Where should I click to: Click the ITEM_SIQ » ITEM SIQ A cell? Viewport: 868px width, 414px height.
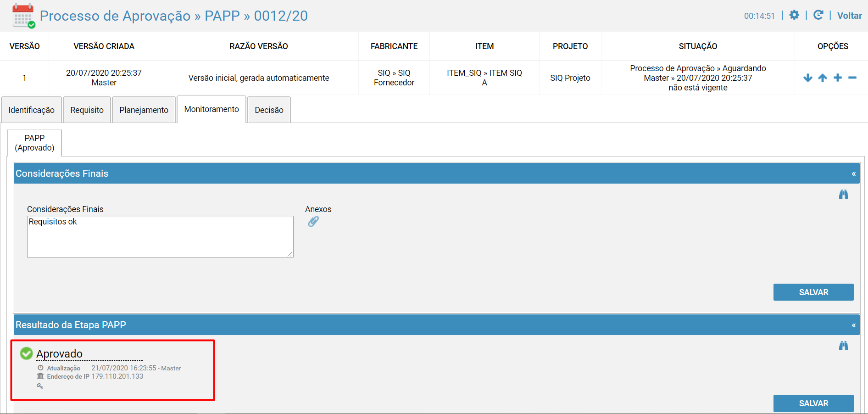[x=484, y=78]
